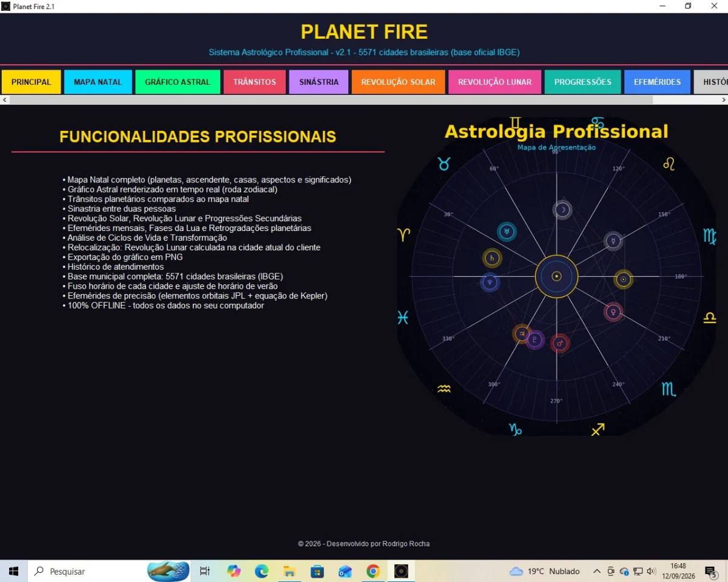Click the purple Pluto glyph

point(534,340)
